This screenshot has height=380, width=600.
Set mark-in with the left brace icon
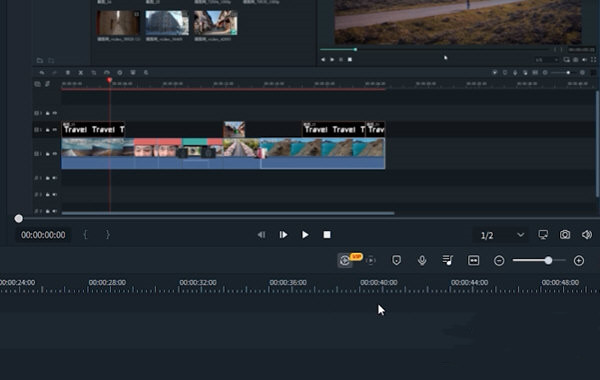click(x=85, y=235)
